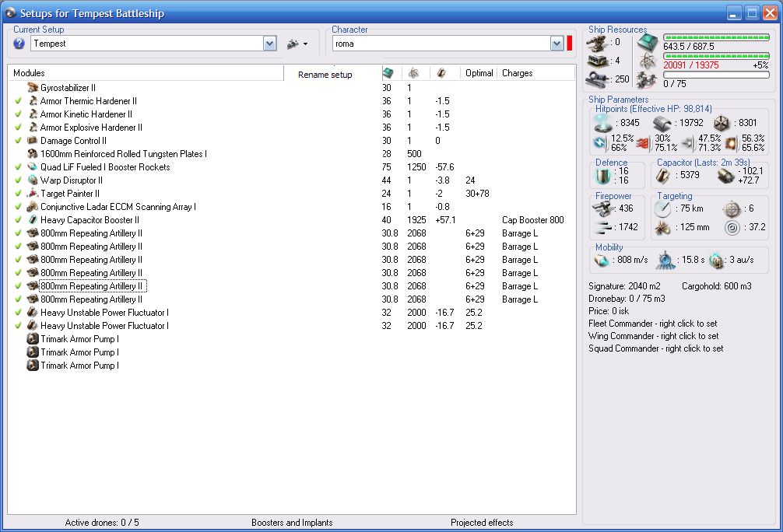Open the Current Setup dropdown arrow

tap(269, 44)
